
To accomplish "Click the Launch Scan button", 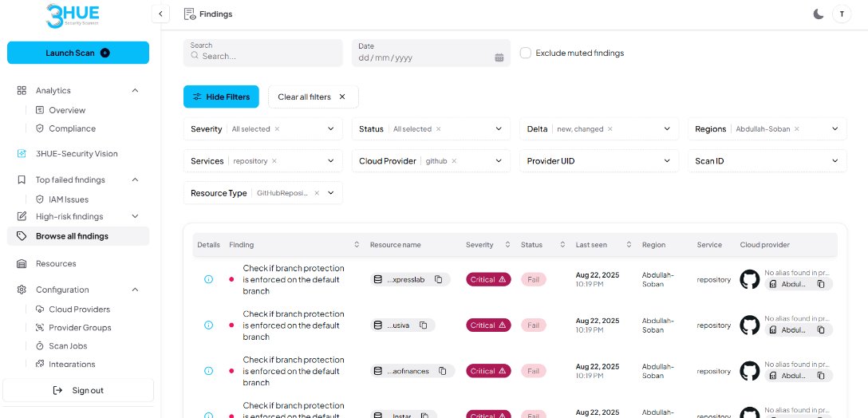I will (x=78, y=53).
